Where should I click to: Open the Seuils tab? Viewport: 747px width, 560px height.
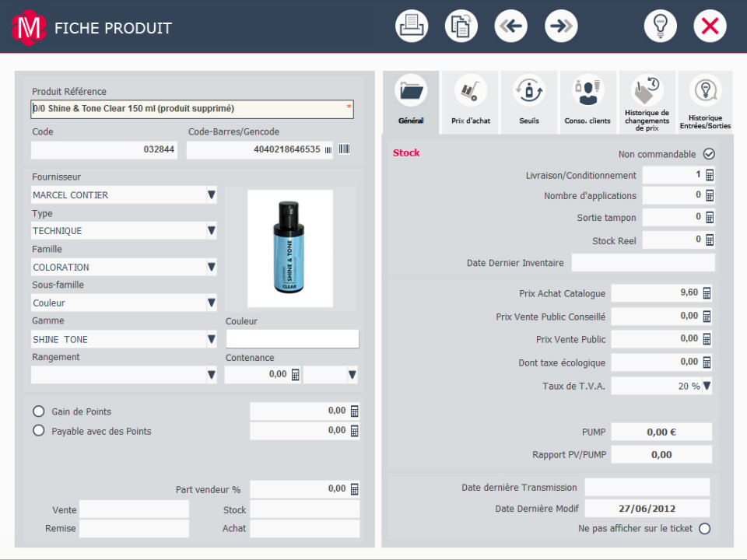pos(529,102)
